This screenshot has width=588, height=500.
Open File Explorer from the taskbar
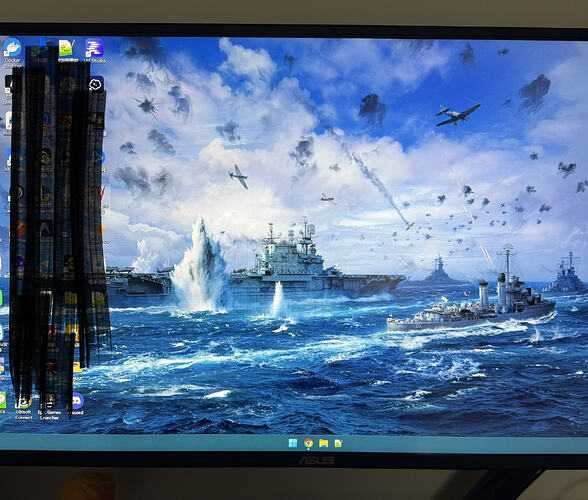click(323, 443)
